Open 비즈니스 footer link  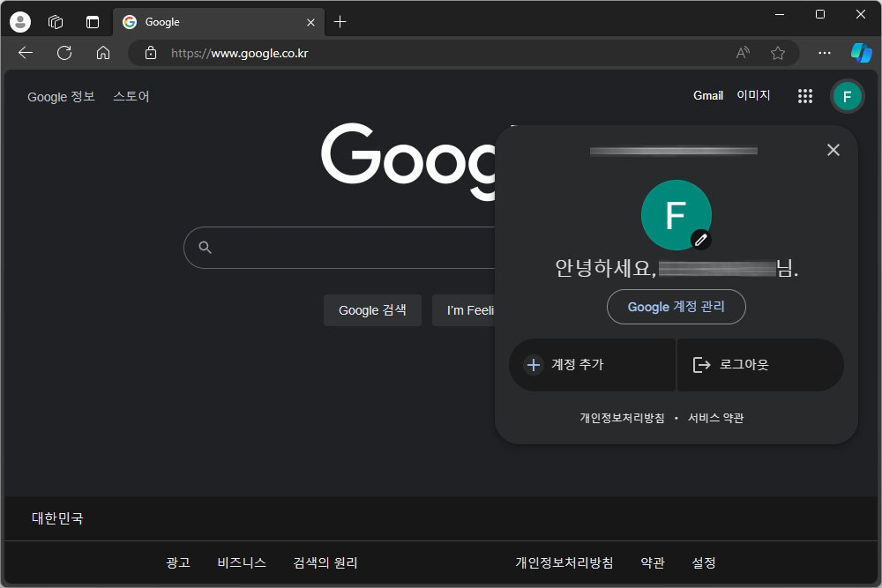pyautogui.click(x=242, y=562)
